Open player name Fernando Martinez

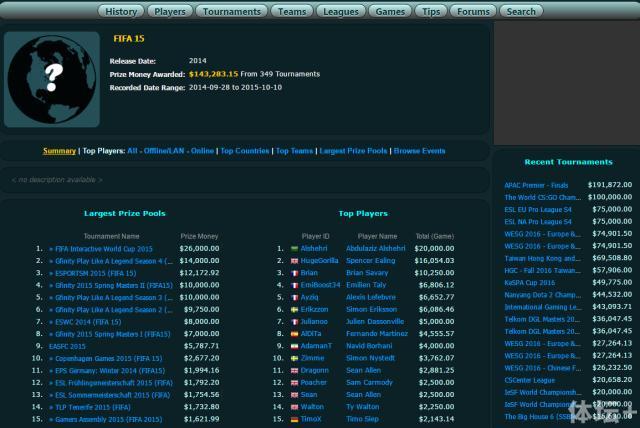pos(377,334)
